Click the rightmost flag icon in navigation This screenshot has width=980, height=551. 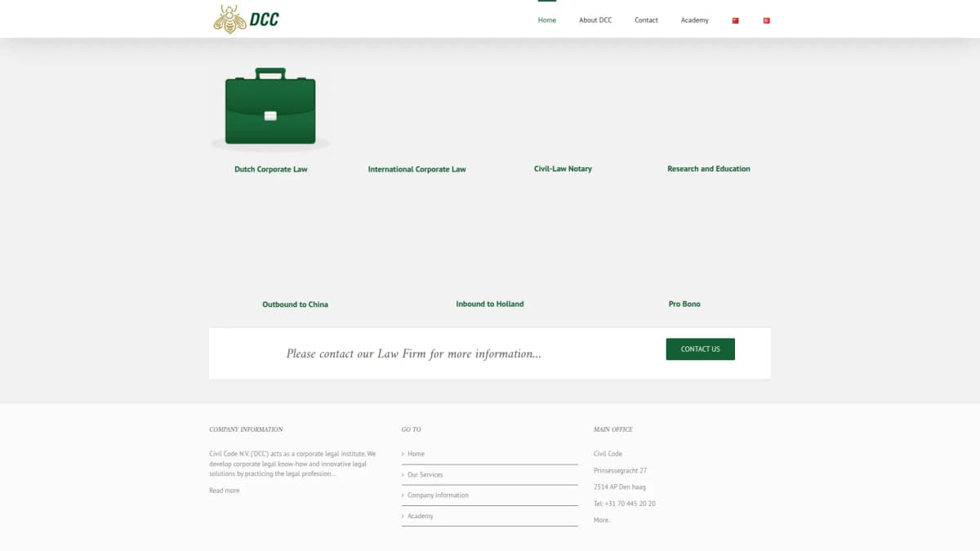766,20
